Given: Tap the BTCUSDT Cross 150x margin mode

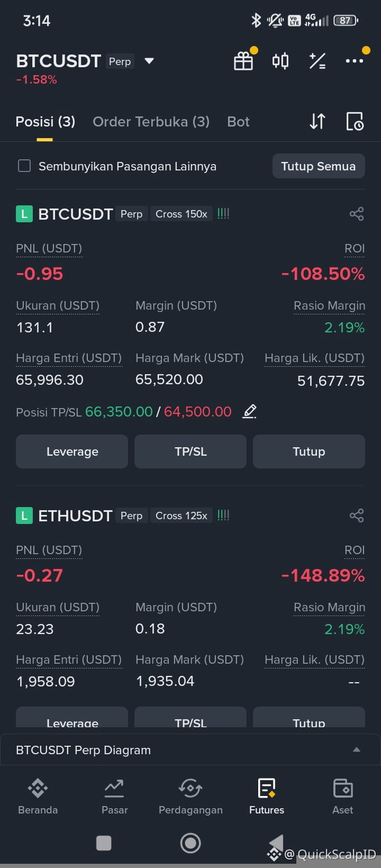Looking at the screenshot, I should pyautogui.click(x=182, y=214).
